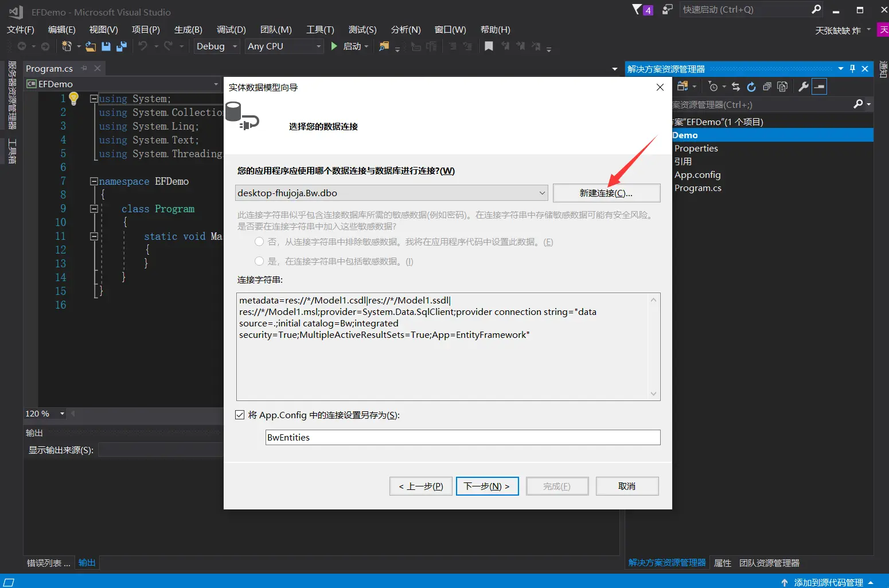Pin the Solution Explorer panel
This screenshot has width=889, height=588.
[x=852, y=69]
